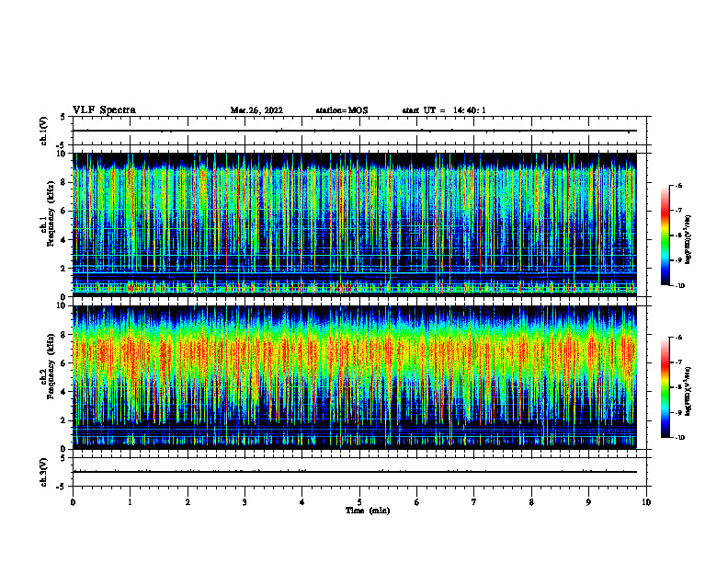
Task: Select the ch.1 'Frequency (kHz)' axis label
Action: [x=51, y=213]
